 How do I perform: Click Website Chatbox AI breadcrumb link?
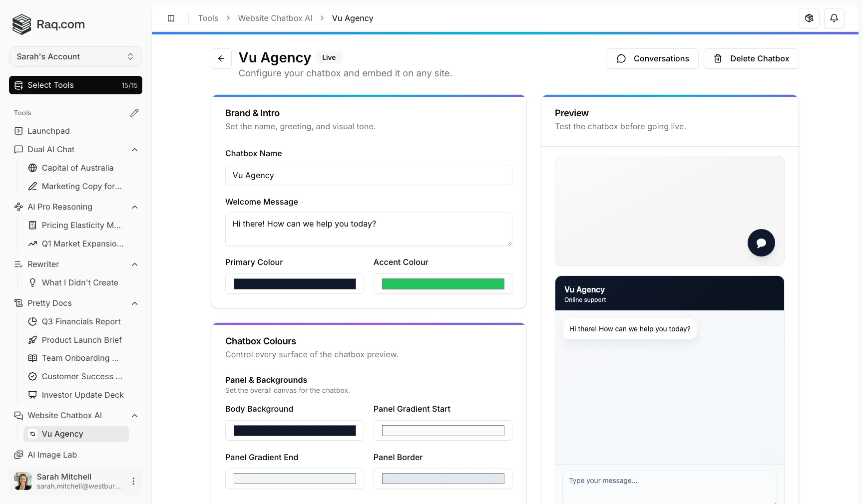[x=275, y=18]
